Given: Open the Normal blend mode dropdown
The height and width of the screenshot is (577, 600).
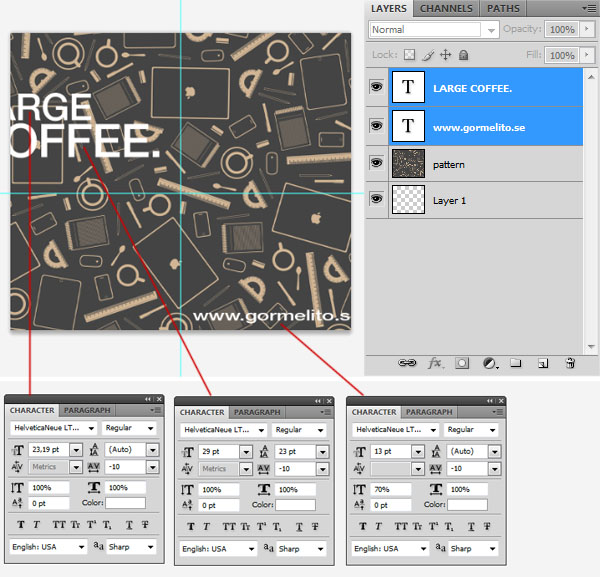Looking at the screenshot, I should [434, 30].
